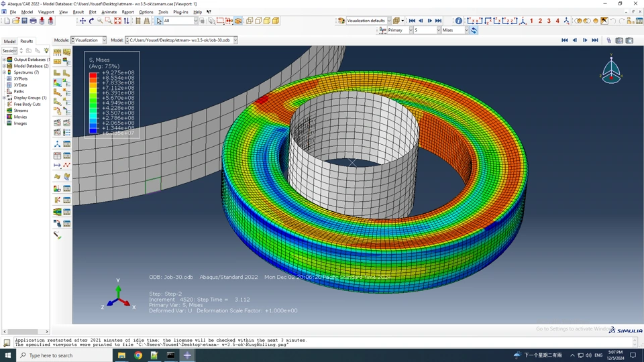Switch to the Model tab
644x362 pixels.
tap(9, 41)
